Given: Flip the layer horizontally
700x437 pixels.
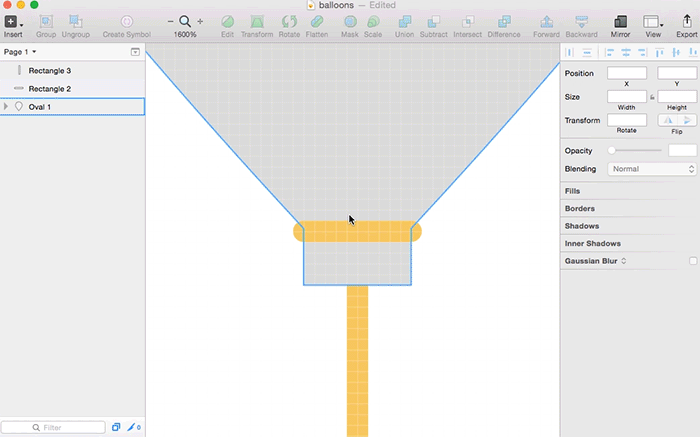Looking at the screenshot, I should click(x=667, y=120).
